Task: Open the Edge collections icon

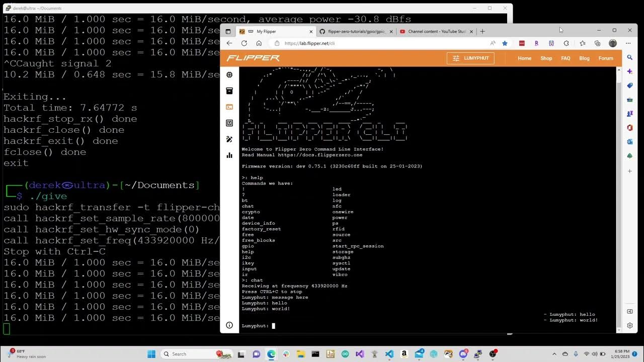Action: pyautogui.click(x=598, y=43)
